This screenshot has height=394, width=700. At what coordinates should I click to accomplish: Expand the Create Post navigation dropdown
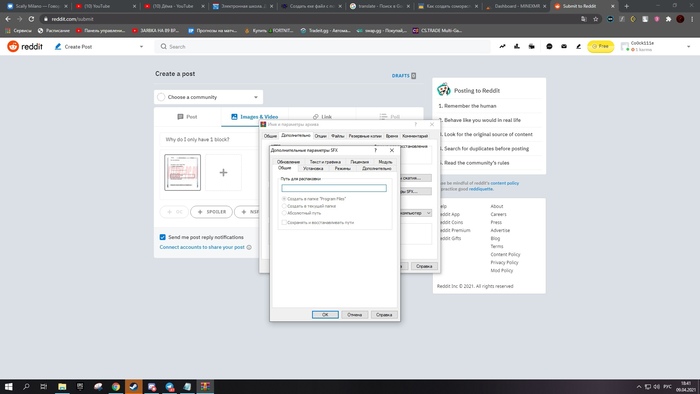click(142, 46)
